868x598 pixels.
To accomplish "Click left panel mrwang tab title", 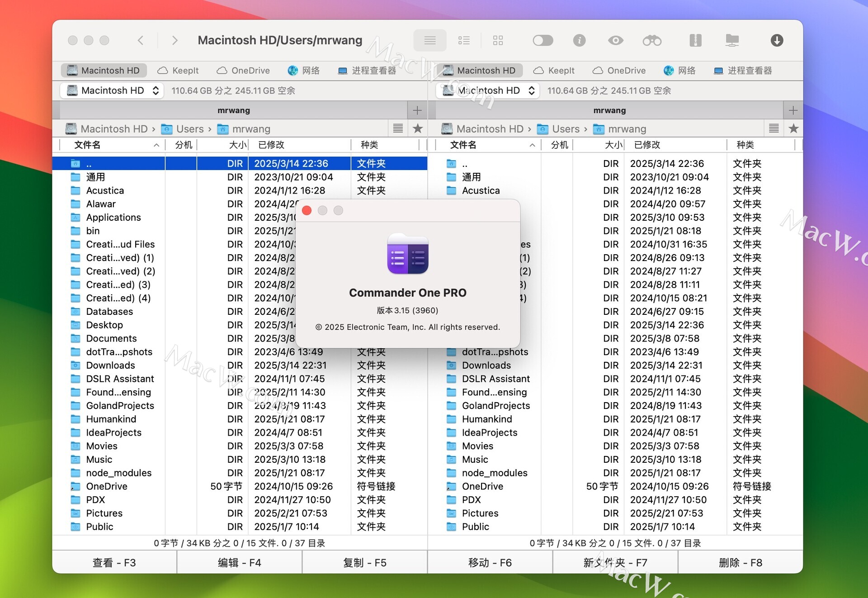I will click(x=233, y=110).
